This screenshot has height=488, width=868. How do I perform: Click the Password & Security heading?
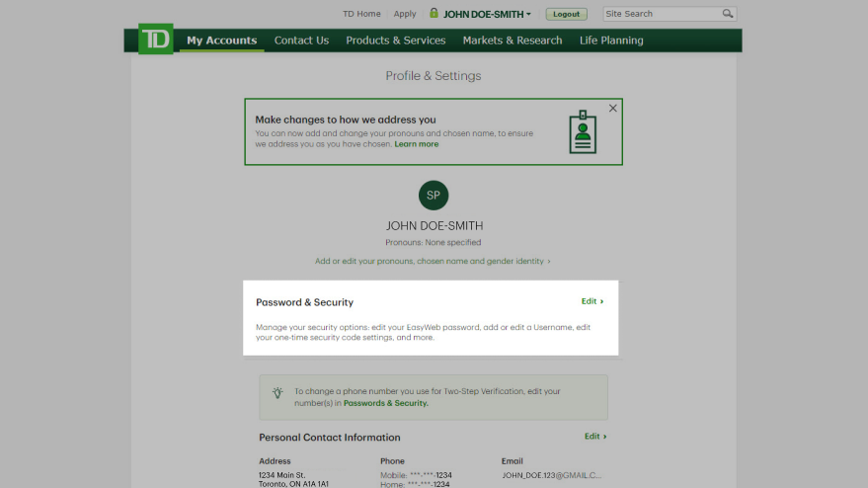pos(304,302)
